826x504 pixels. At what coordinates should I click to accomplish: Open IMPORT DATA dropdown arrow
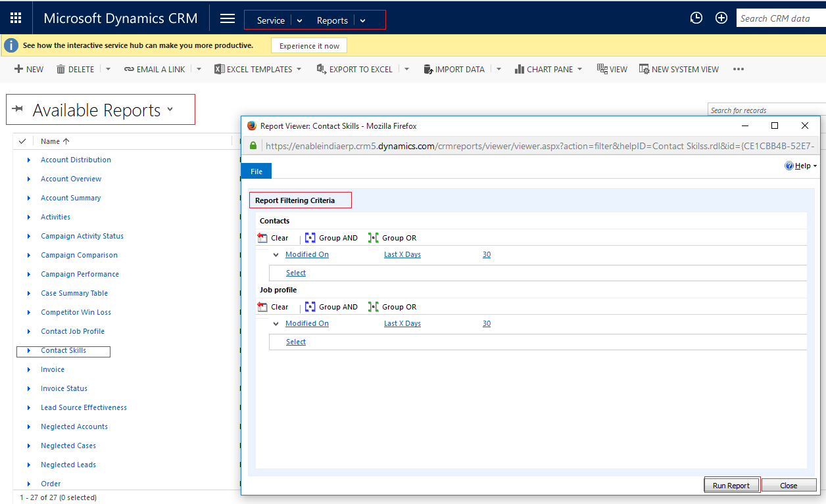[x=498, y=69]
